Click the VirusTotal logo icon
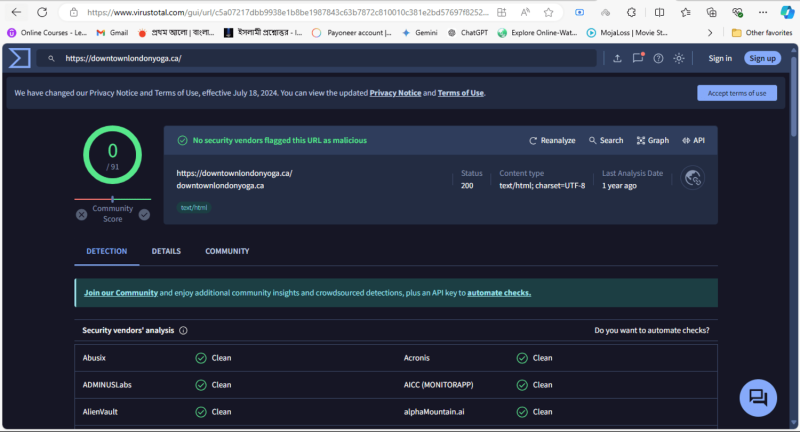 19,58
